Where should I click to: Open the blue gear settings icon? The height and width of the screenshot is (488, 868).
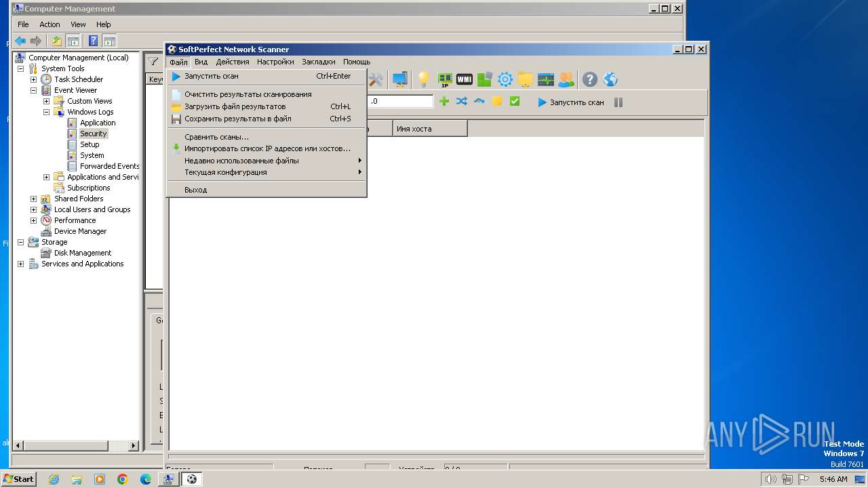tap(505, 80)
